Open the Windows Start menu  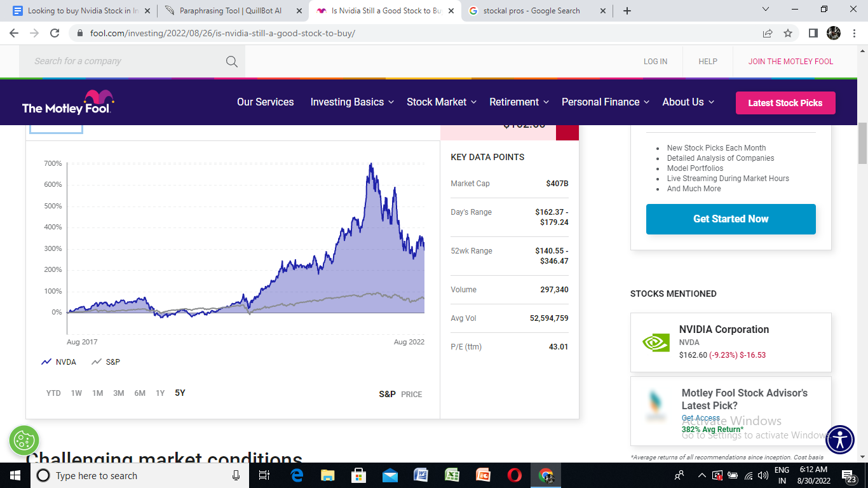pyautogui.click(x=15, y=475)
